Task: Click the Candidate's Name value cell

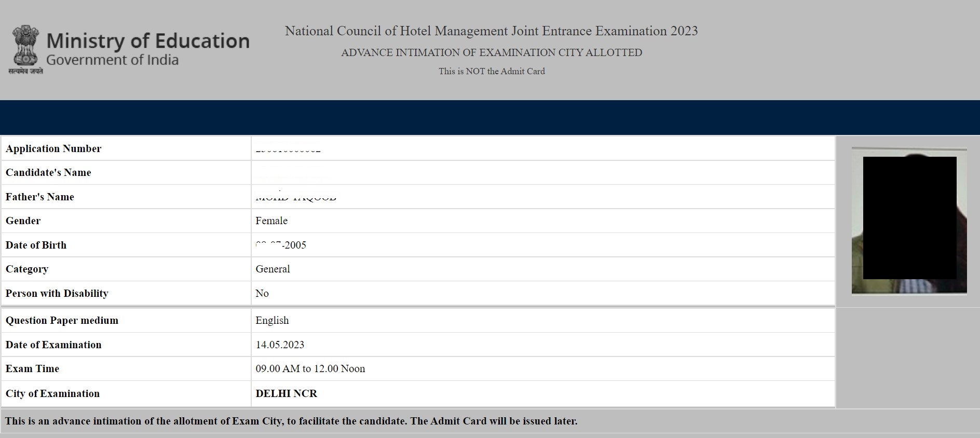Action: (x=542, y=173)
